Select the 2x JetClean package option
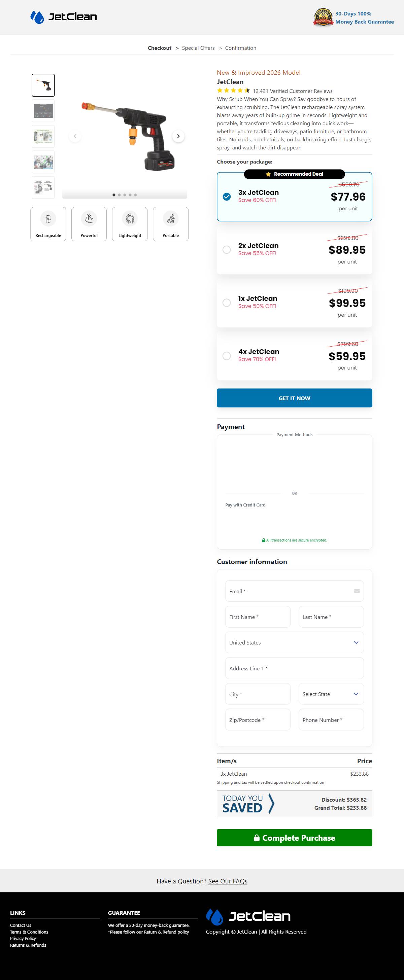 point(227,250)
